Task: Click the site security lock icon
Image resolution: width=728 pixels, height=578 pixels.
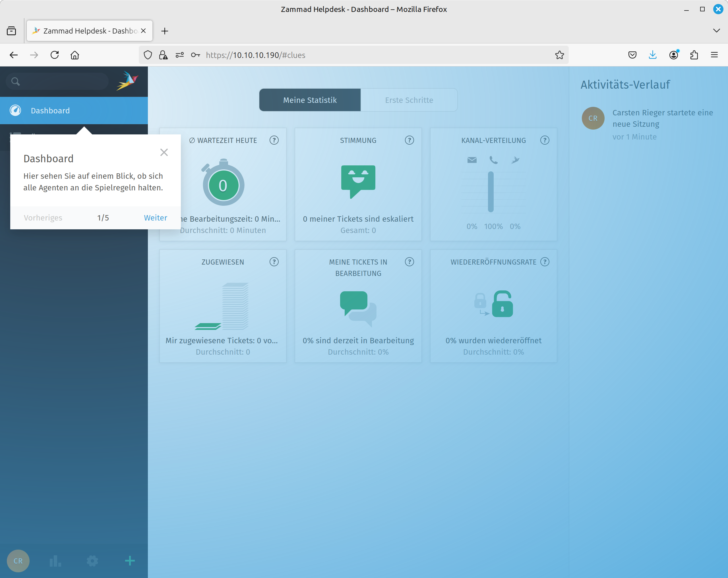Action: pyautogui.click(x=164, y=55)
